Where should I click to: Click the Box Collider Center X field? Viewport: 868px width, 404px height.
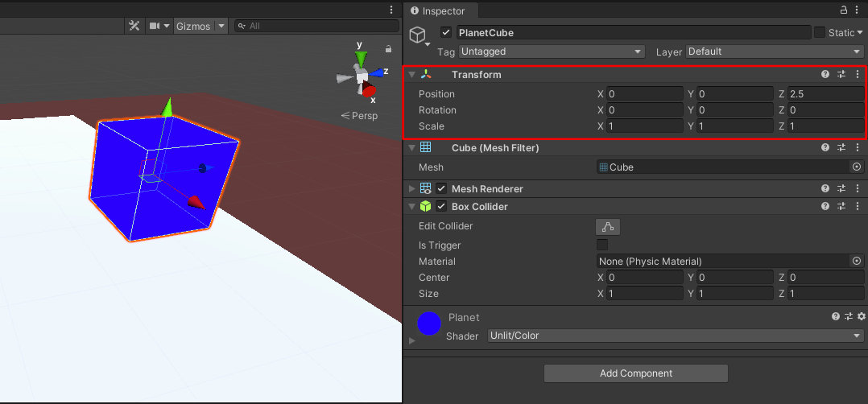coord(644,278)
